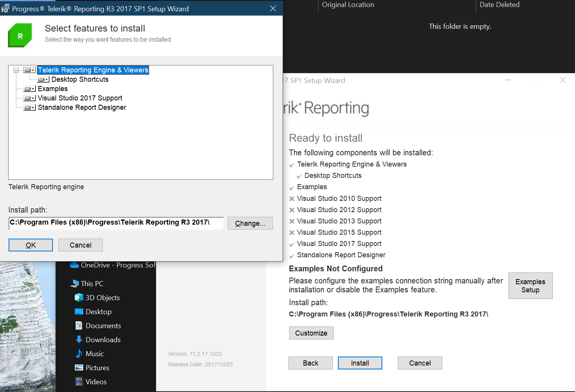Click the Downloads arrow icon
575x392 pixels.
tap(79, 339)
